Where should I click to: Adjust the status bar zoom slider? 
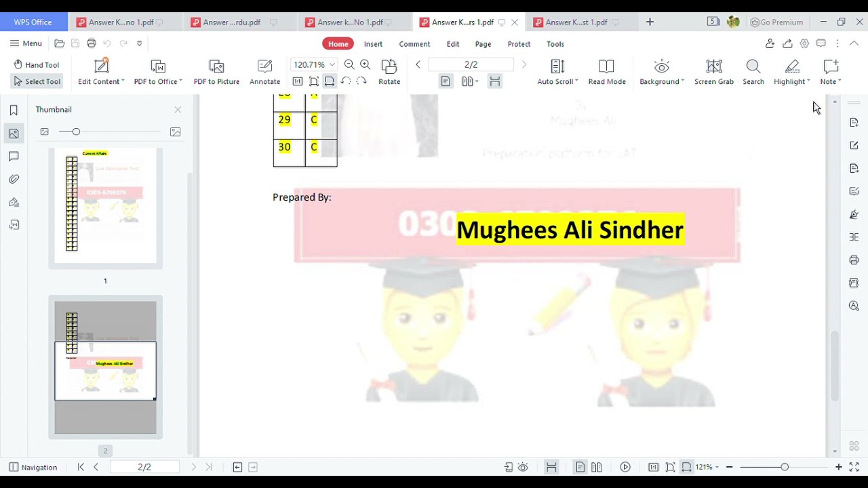784,467
